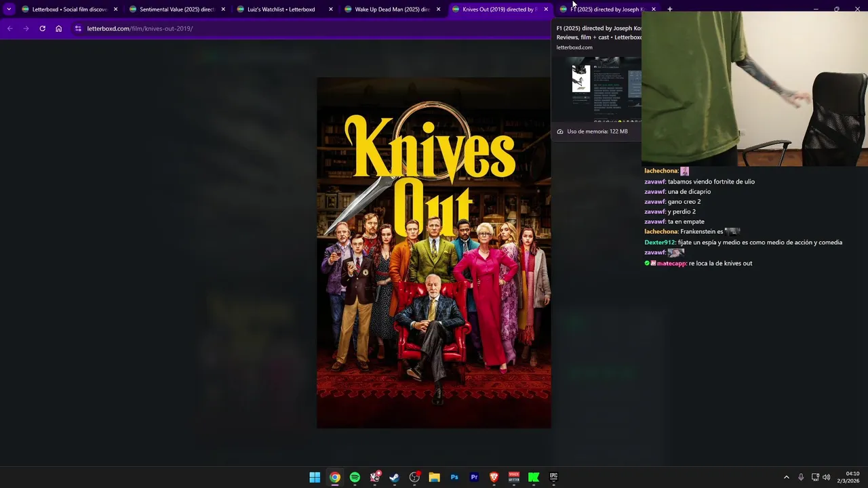Open Photoshop from the taskbar

tap(454, 477)
